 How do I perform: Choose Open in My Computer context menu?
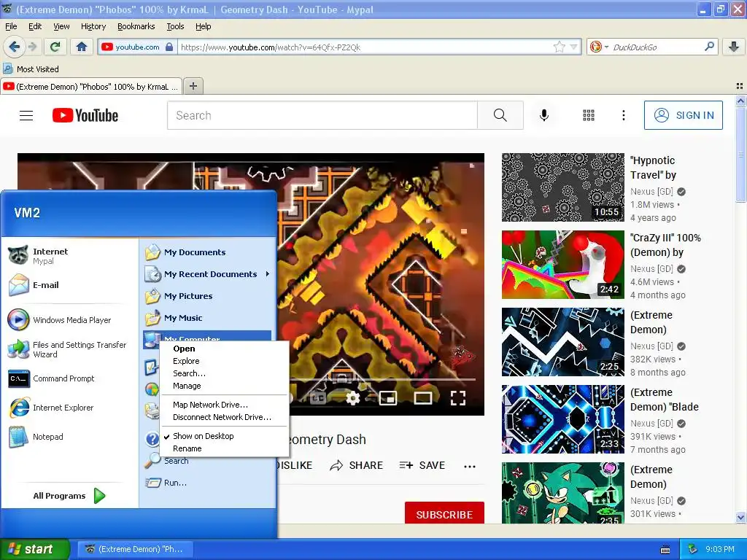[184, 349]
